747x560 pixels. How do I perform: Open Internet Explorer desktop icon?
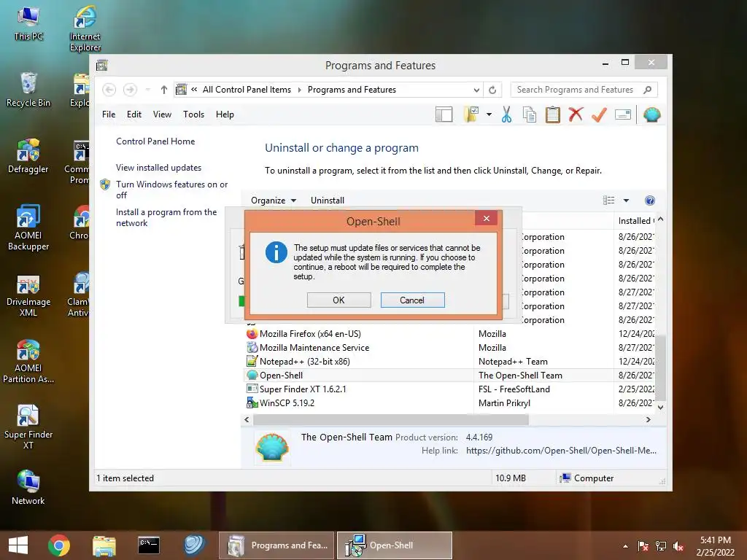click(85, 28)
